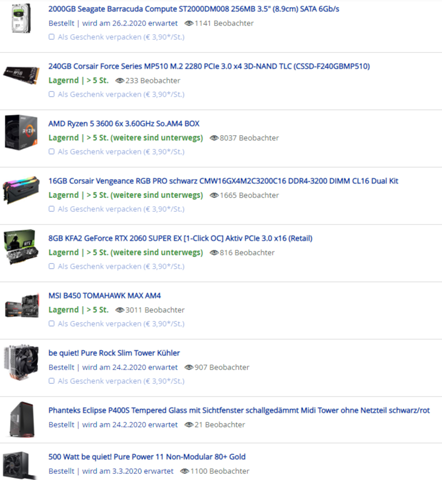
Task: Open the Phanteks Eclipse P400S case image
Action: pyautogui.click(x=22, y=419)
